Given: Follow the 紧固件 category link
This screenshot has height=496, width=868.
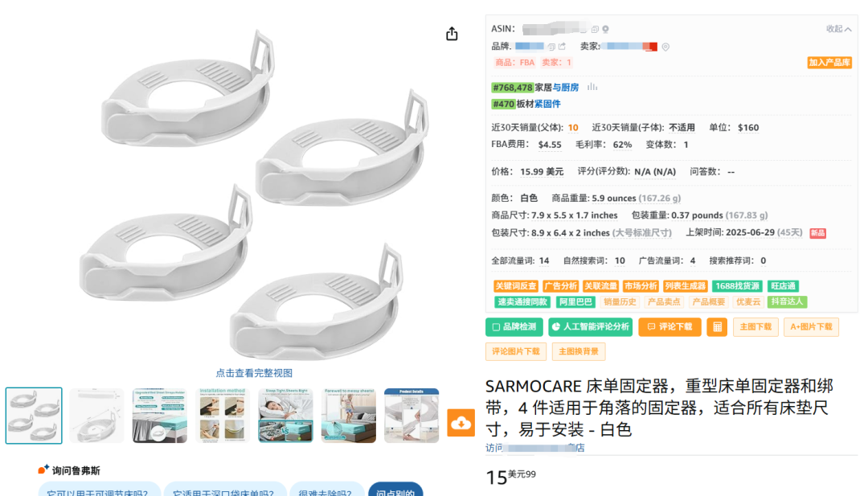Looking at the screenshot, I should click(547, 104).
